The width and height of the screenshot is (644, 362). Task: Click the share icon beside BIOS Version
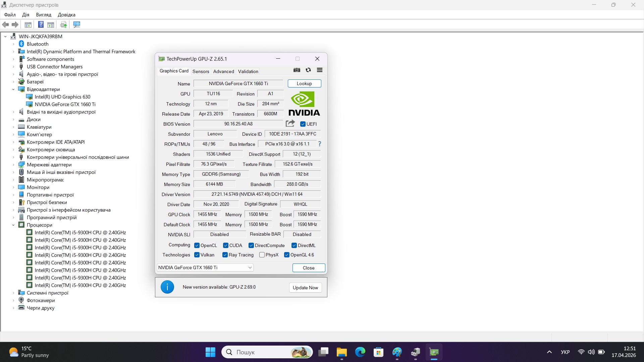pos(290,123)
